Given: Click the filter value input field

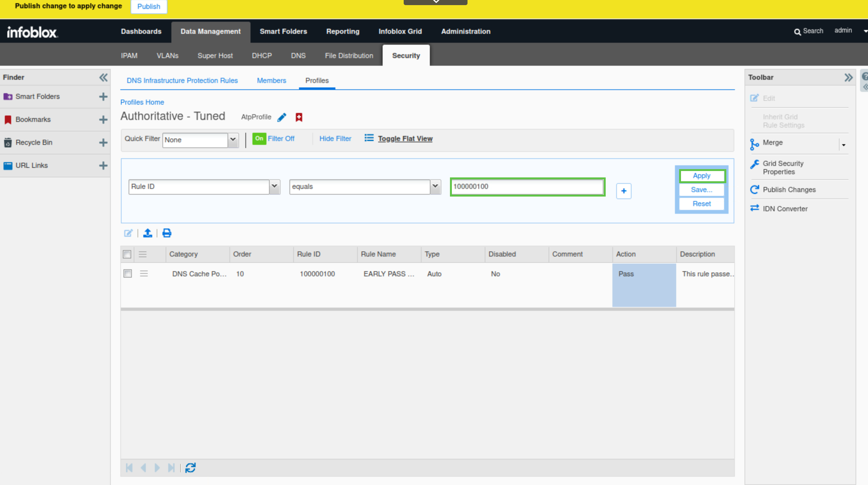Looking at the screenshot, I should coord(527,187).
